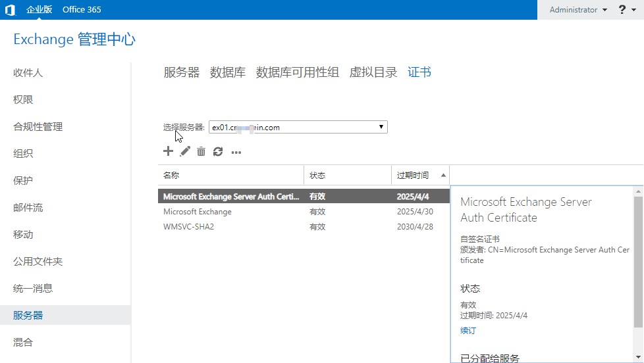Click the 2025/4/30 expiry date cell
Image resolution: width=644 pixels, height=363 pixels.
(415, 212)
